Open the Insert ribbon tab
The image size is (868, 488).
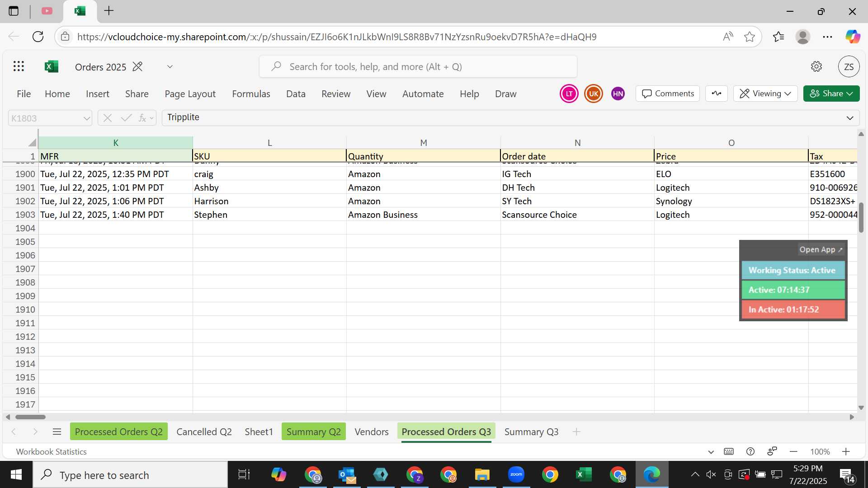tap(98, 94)
